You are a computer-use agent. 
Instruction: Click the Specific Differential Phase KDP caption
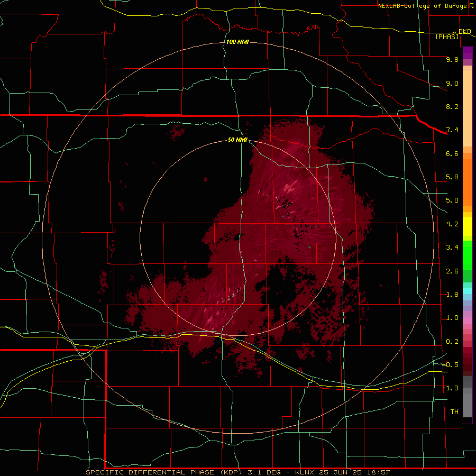[164, 472]
